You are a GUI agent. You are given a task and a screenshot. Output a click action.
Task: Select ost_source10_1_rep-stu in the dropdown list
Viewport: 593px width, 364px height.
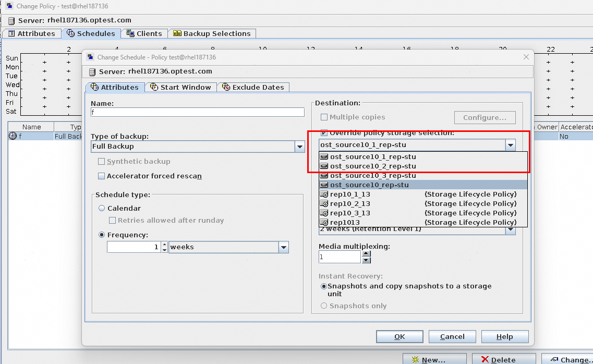coord(423,156)
